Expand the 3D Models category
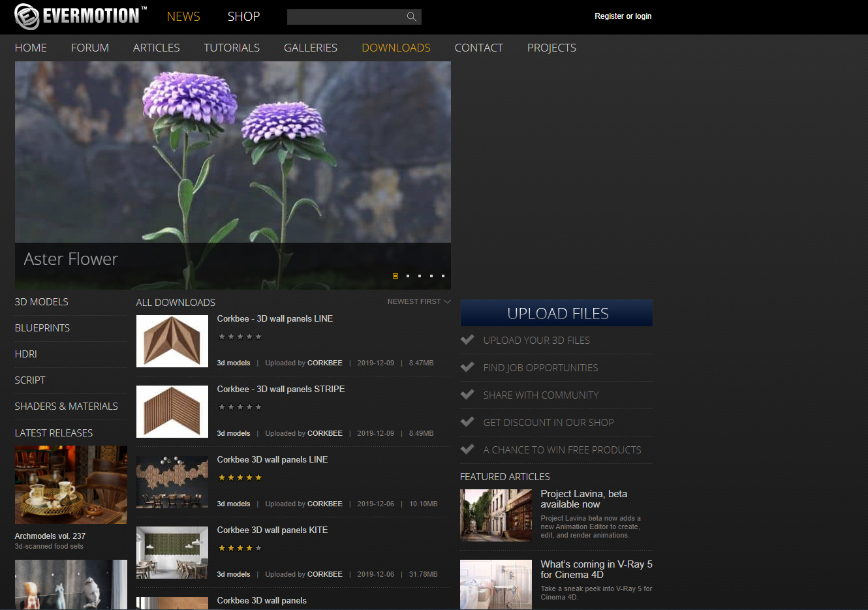 pyautogui.click(x=42, y=301)
